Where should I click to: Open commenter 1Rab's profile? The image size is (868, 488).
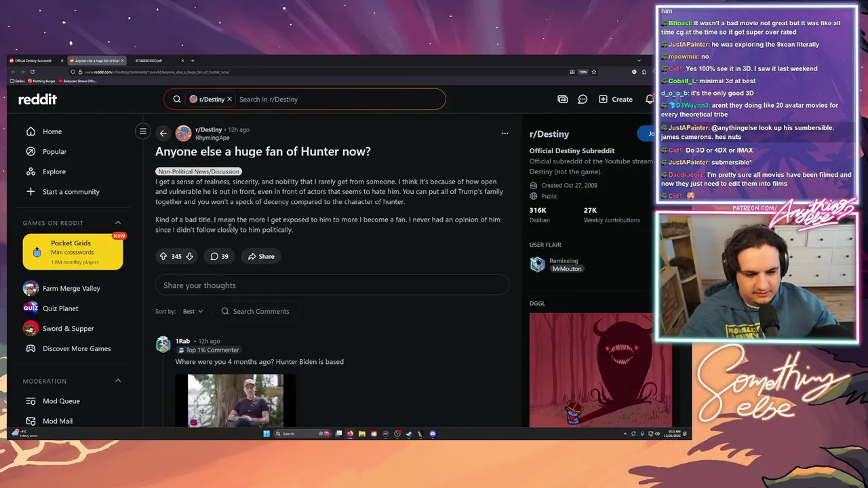tap(182, 341)
